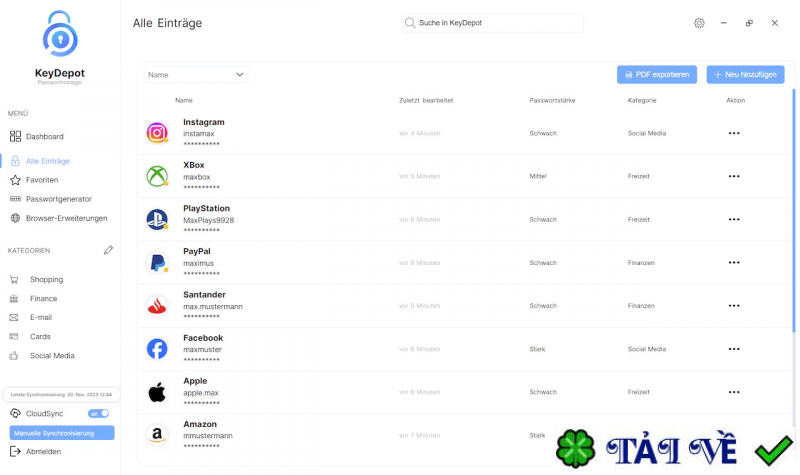800x475 pixels.
Task: Click the Browser-Erweiterungen globe icon
Action: pyautogui.click(x=15, y=218)
